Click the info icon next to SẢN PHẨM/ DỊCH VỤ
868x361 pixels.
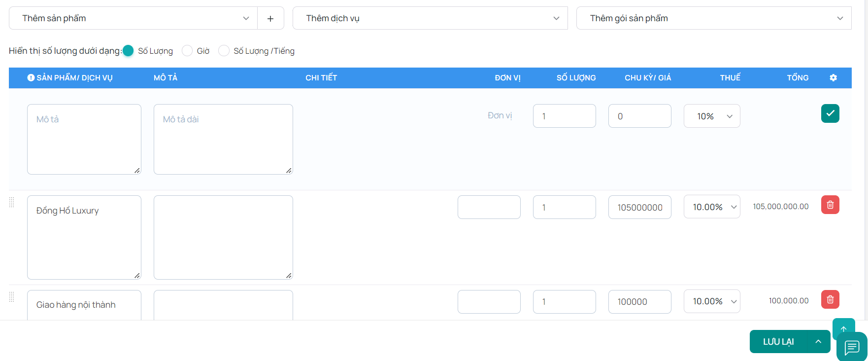pyautogui.click(x=31, y=77)
